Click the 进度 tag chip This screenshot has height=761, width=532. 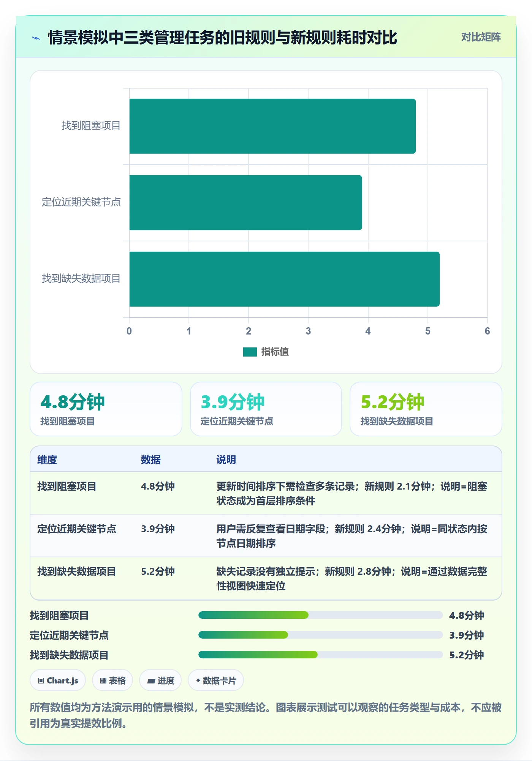tap(160, 680)
